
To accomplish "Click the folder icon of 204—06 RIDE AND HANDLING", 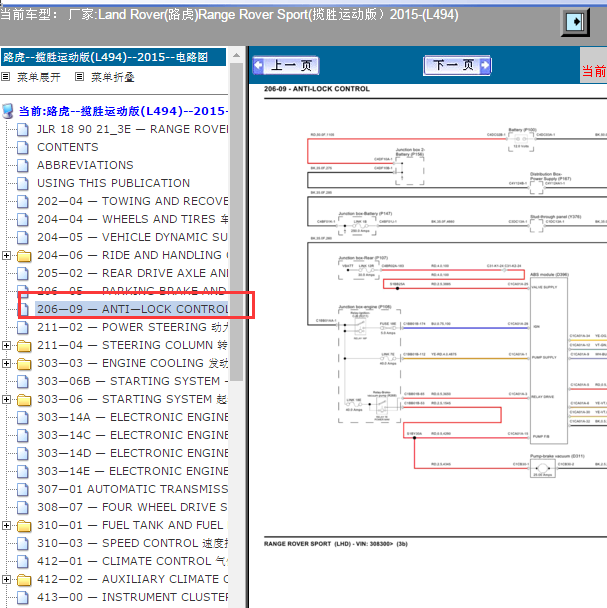I will [x=24, y=256].
